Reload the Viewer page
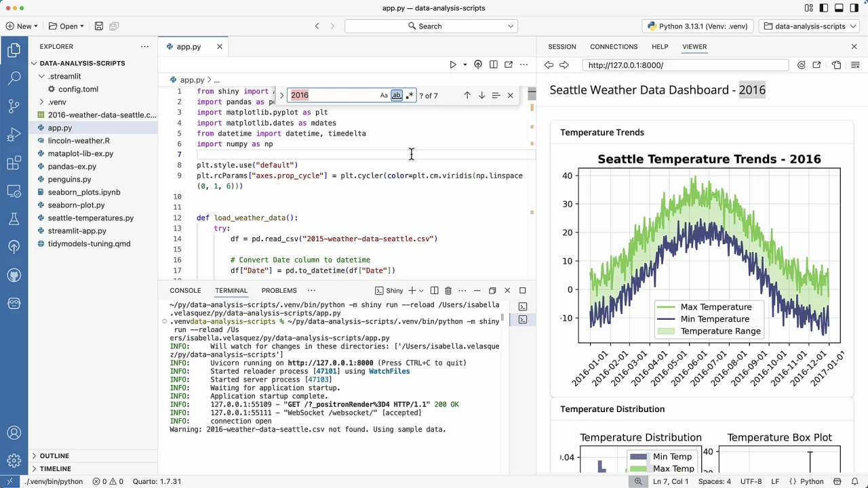The width and height of the screenshot is (868, 488). (802, 65)
